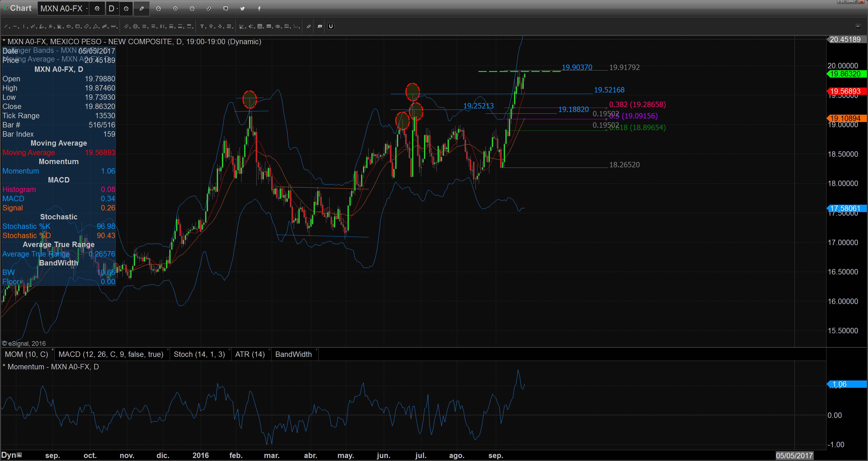Click the blue 1.06 momentum value label
868x461 pixels.
tap(847, 384)
